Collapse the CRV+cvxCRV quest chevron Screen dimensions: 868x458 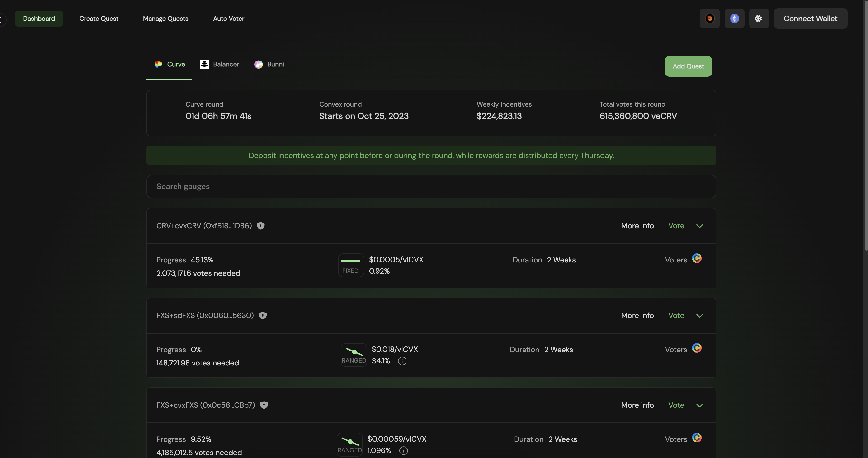tap(699, 226)
